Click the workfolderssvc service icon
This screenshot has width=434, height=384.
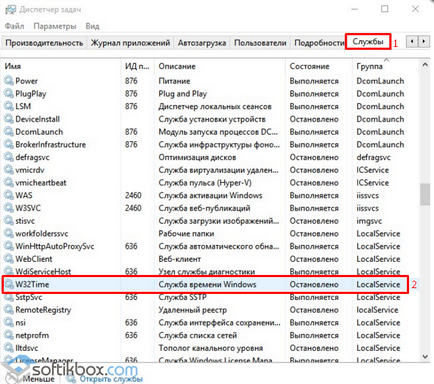(x=8, y=233)
